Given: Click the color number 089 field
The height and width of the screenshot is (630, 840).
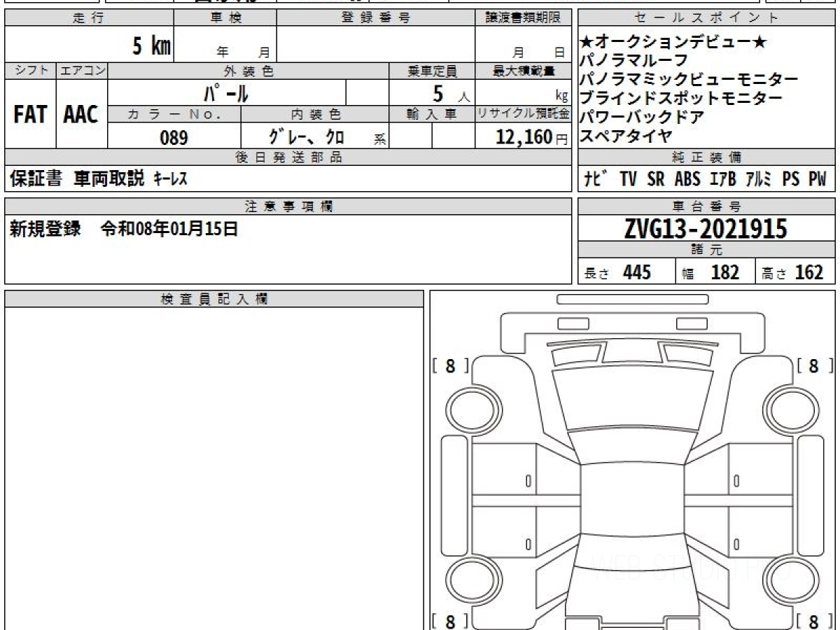Looking at the screenshot, I should (x=174, y=138).
